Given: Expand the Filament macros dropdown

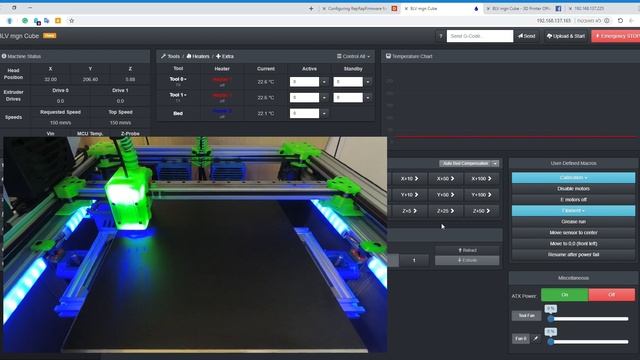Looking at the screenshot, I should click(573, 211).
